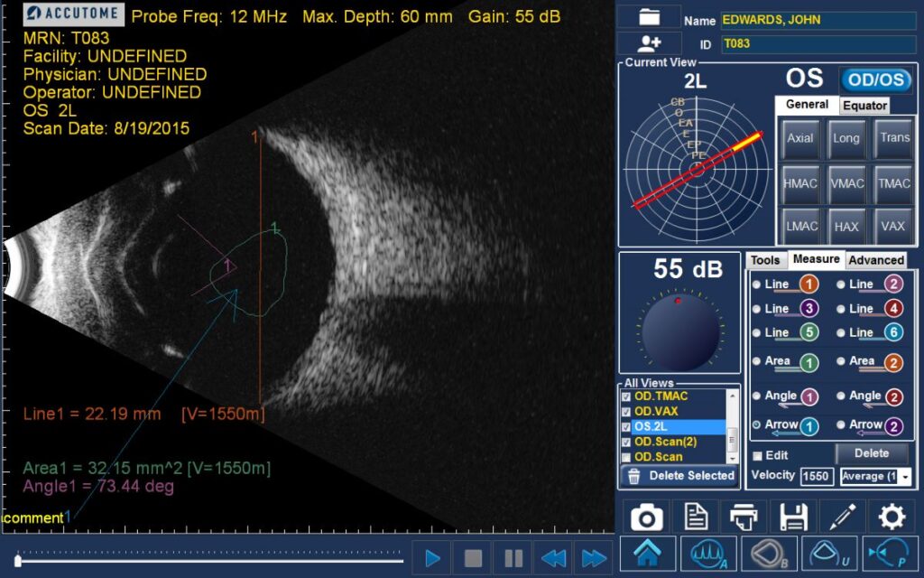Select the B-scan mode icon

tap(769, 553)
